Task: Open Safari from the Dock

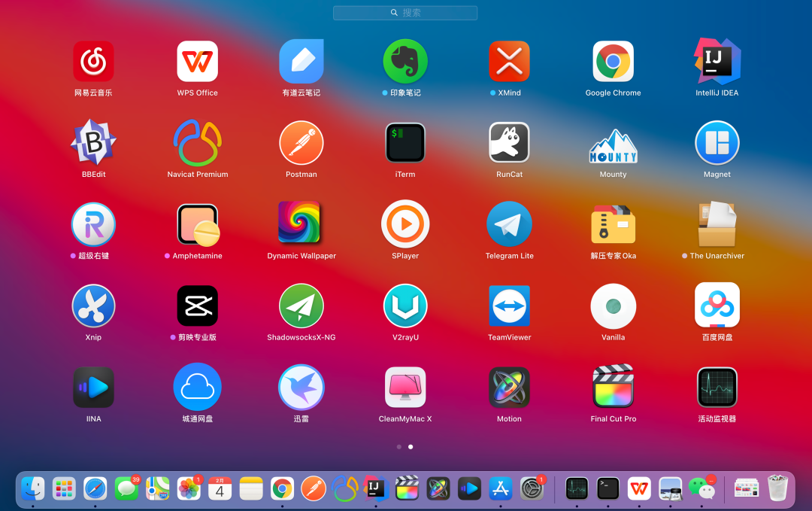Action: 95,488
